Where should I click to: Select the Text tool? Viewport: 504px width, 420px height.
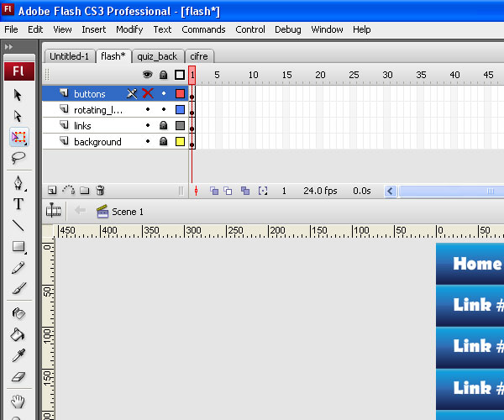(x=18, y=204)
